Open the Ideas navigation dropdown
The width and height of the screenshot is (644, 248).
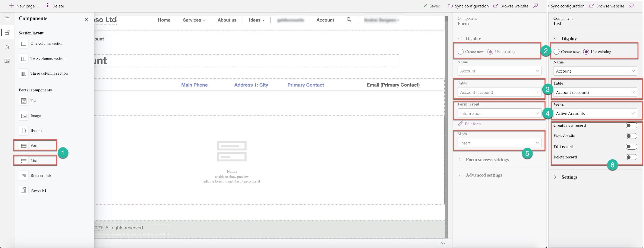click(257, 20)
